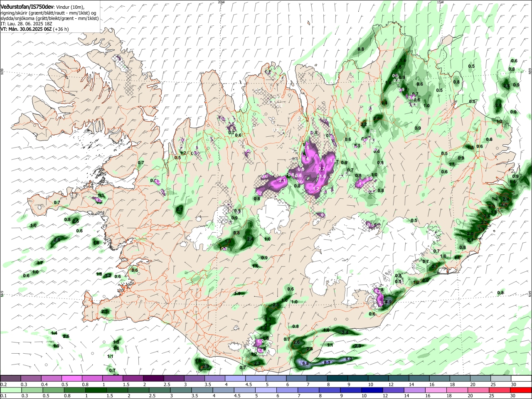Screen dimensions: 532x399
Task: Select the upper legend swatch between 0.5 and 0.8
Action: tap(71, 378)
